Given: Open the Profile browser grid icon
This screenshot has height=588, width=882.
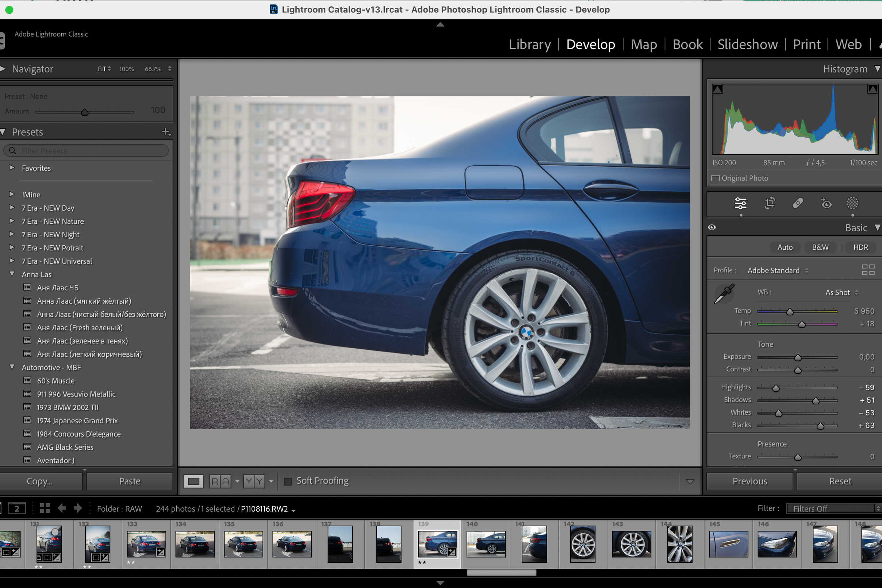Looking at the screenshot, I should tap(868, 270).
